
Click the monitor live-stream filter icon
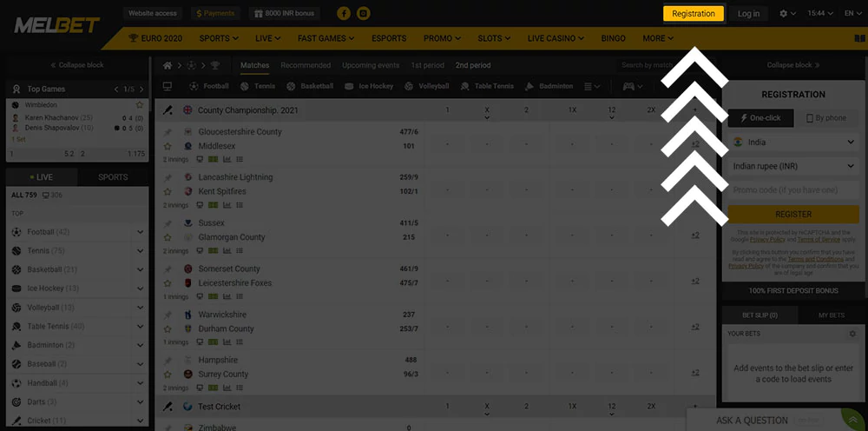(x=168, y=86)
